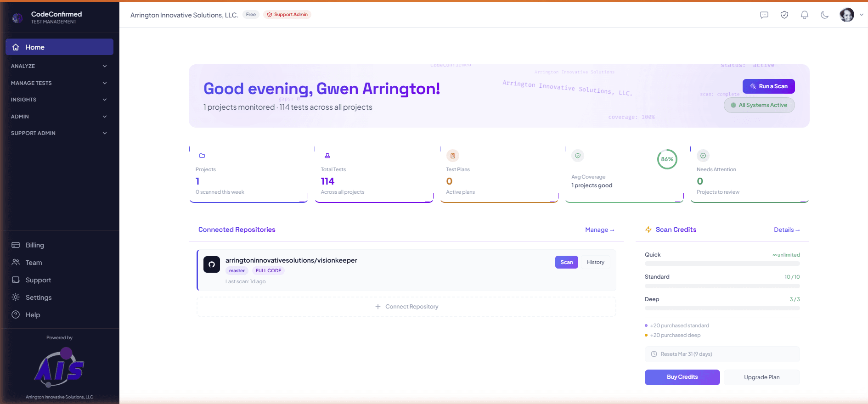
Task: Expand the INSIGHTS sidebar section
Action: pyautogui.click(x=59, y=100)
